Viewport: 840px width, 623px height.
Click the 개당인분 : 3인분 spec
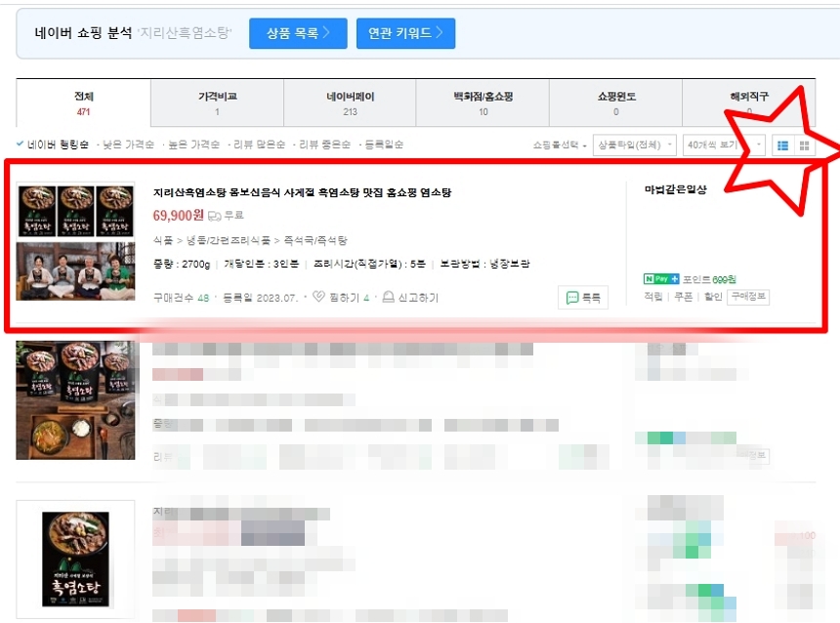pyautogui.click(x=262, y=264)
